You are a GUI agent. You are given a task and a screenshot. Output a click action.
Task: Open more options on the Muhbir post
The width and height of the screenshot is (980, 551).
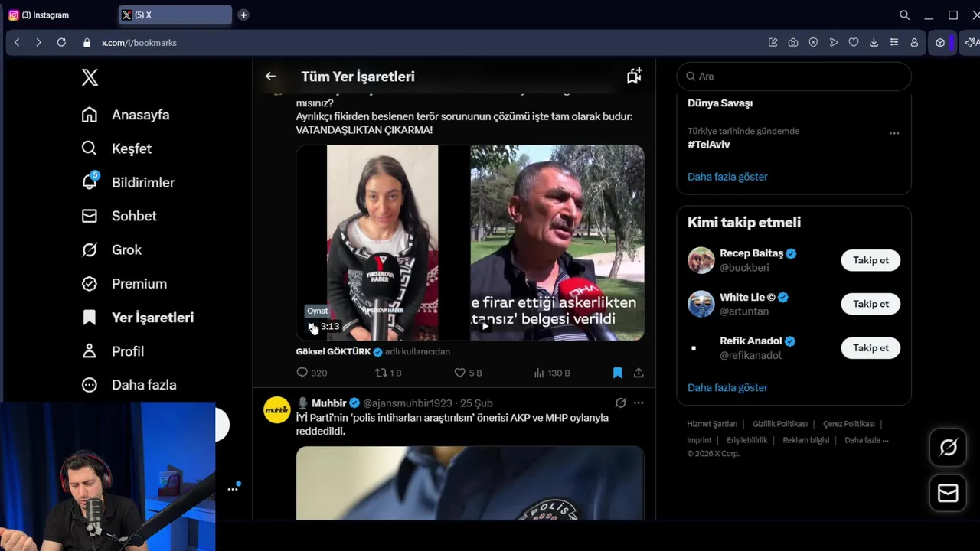pos(639,403)
